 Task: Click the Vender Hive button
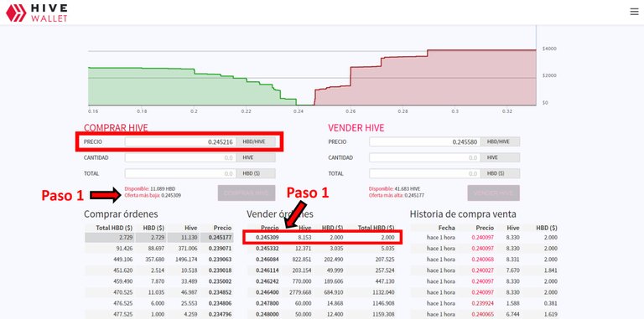pos(493,193)
